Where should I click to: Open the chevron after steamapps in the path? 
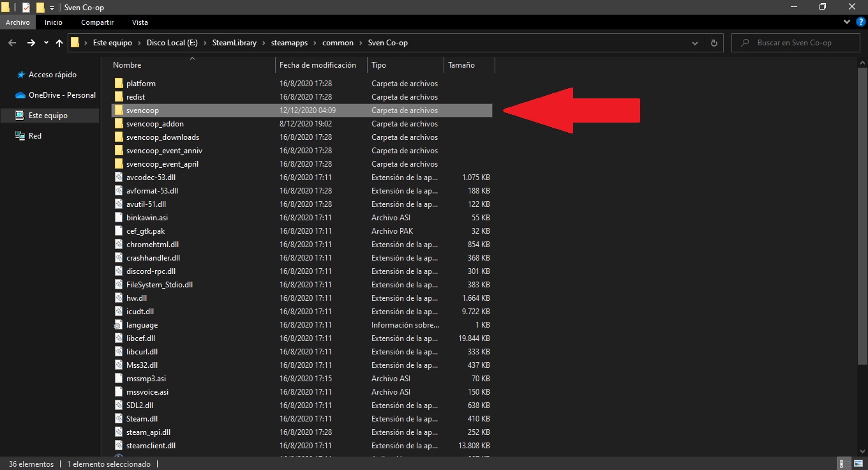click(x=315, y=43)
